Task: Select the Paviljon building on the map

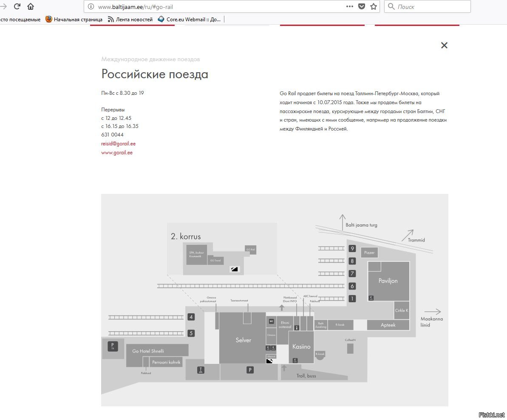Action: point(388,281)
